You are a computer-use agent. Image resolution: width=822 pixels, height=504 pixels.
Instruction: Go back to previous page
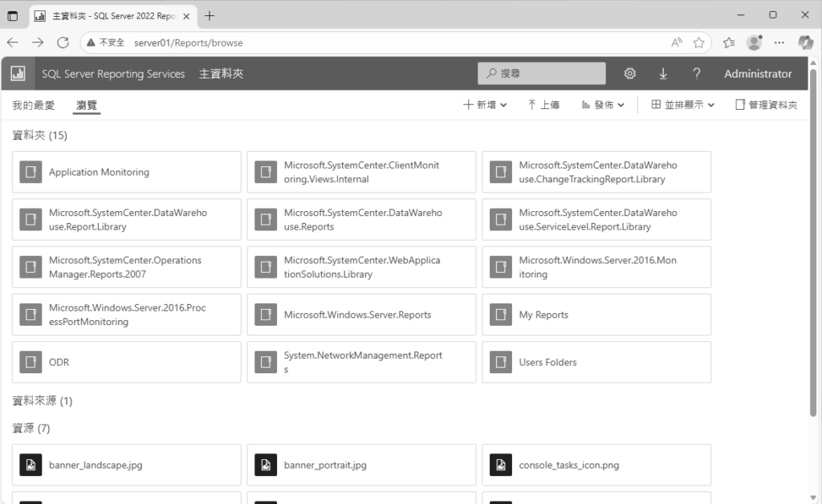click(13, 43)
